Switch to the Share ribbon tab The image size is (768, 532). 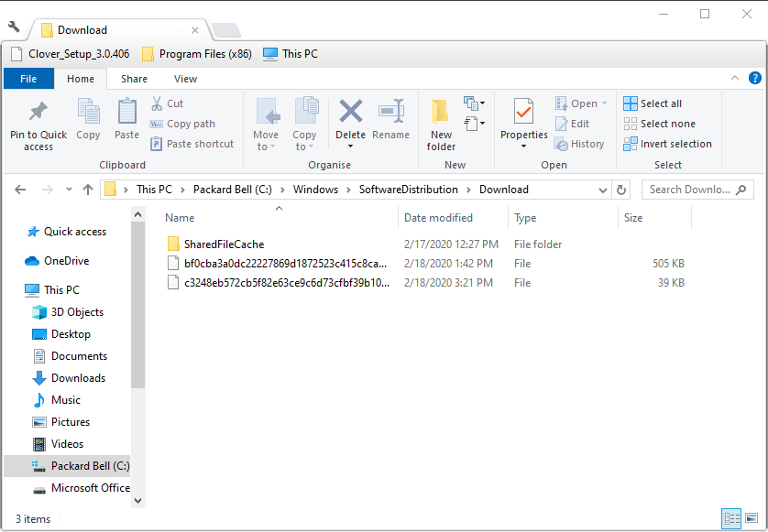coord(134,79)
